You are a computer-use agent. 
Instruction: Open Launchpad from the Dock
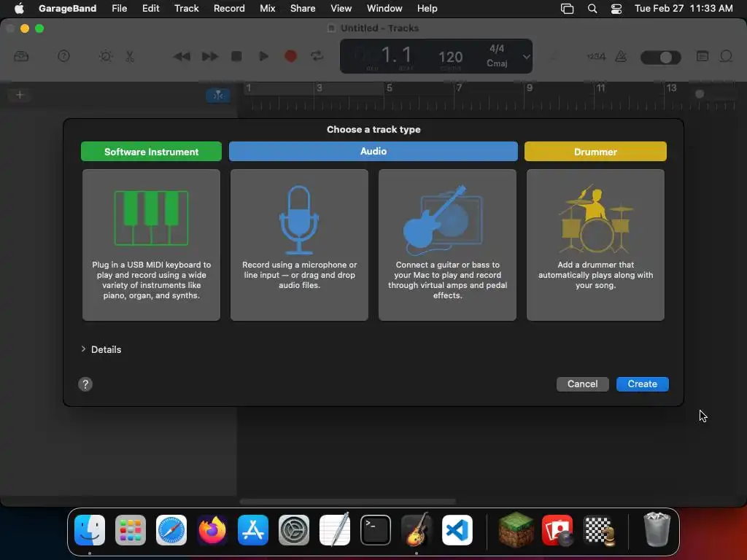click(131, 530)
